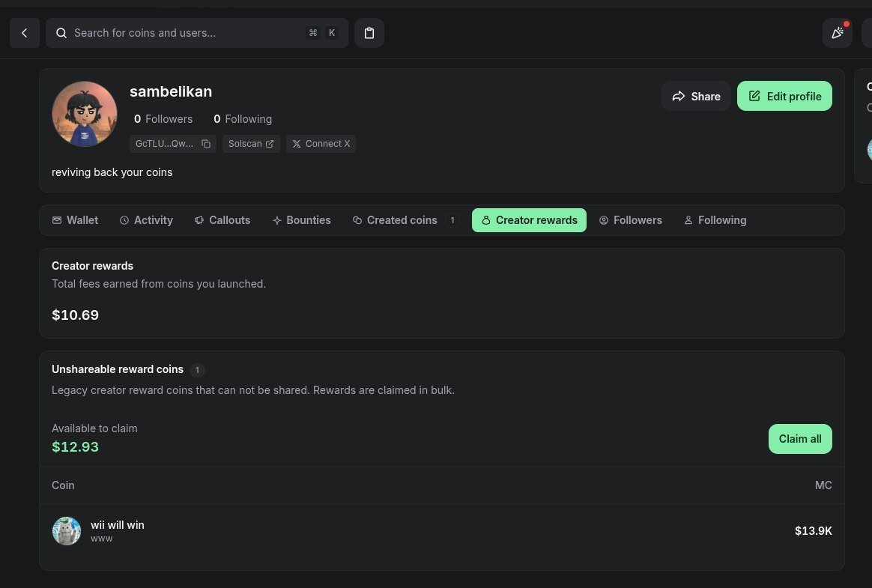
Task: Open the party popper notifications icon
Action: (x=838, y=33)
